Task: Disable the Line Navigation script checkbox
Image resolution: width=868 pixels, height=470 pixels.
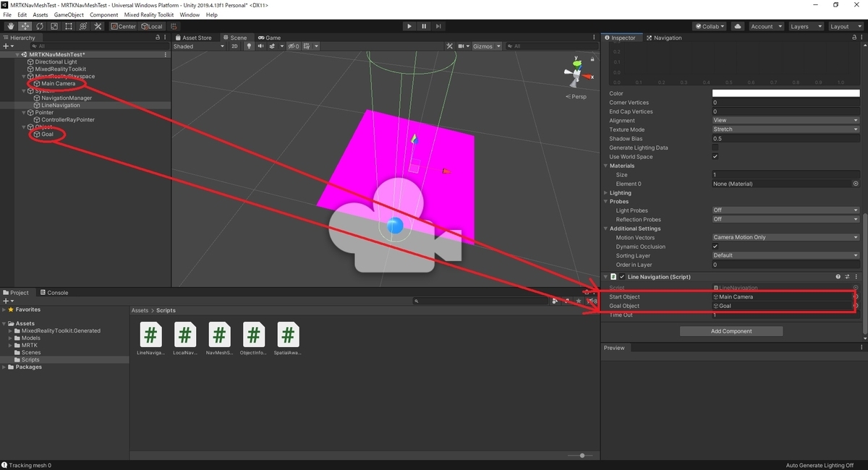Action: click(622, 277)
